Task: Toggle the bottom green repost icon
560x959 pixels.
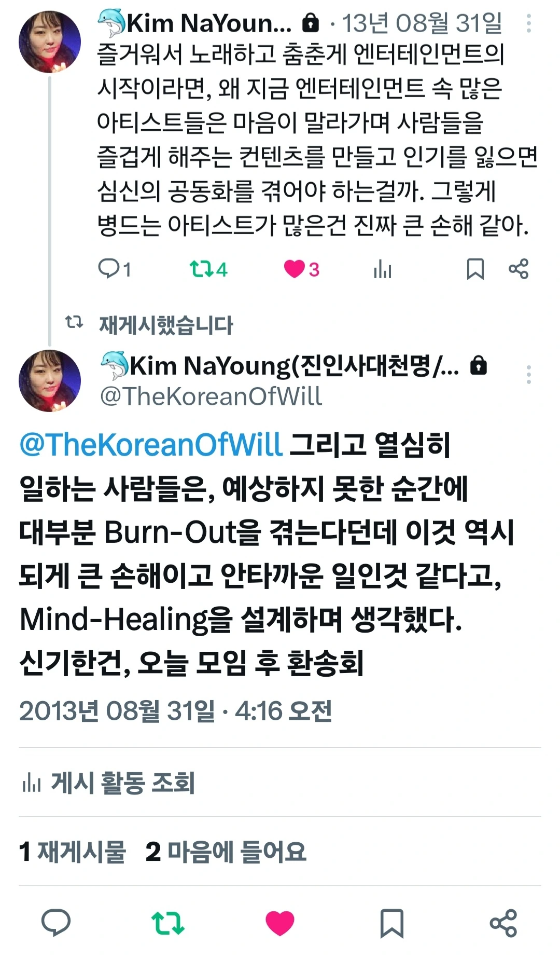Action: click(167, 923)
